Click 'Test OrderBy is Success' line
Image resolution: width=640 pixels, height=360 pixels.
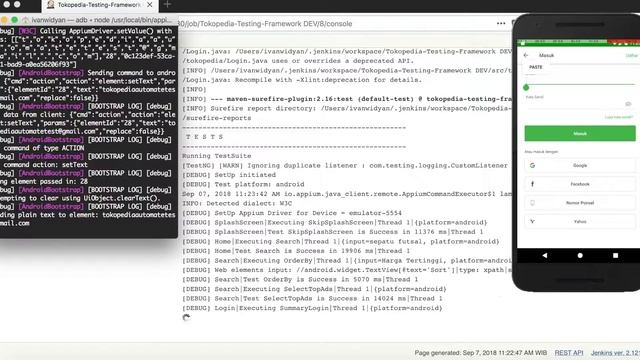(300, 280)
